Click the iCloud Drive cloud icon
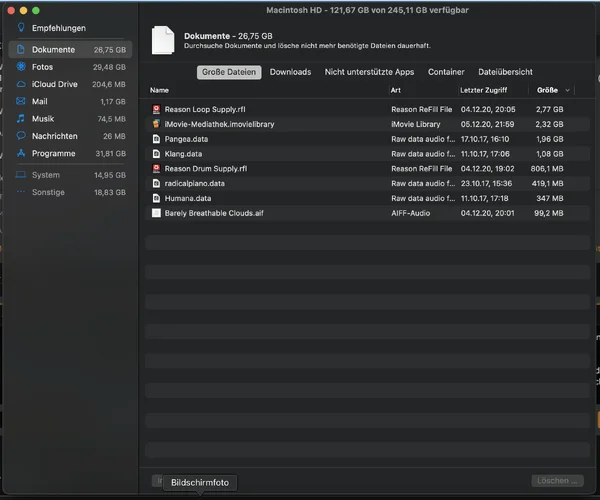Viewport: 600px width, 500px height. 21,84
